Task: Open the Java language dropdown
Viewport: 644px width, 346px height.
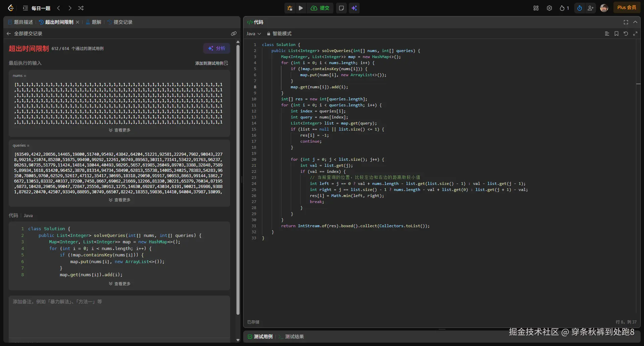Action: pos(254,34)
